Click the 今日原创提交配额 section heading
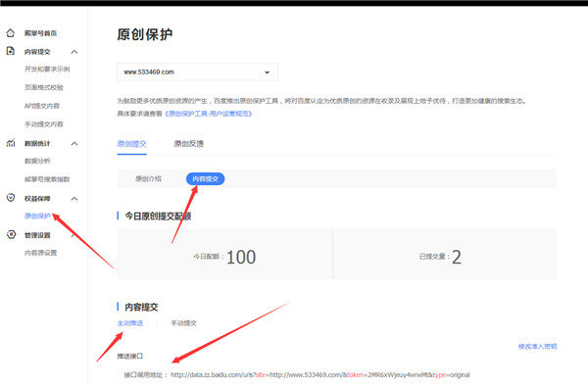588x387 pixels. [x=158, y=216]
